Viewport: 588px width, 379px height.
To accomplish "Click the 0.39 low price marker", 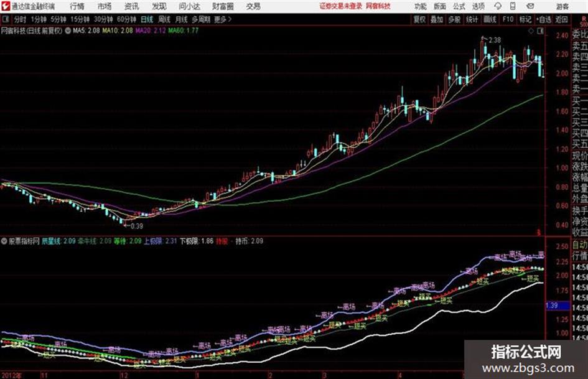I will pyautogui.click(x=137, y=226).
